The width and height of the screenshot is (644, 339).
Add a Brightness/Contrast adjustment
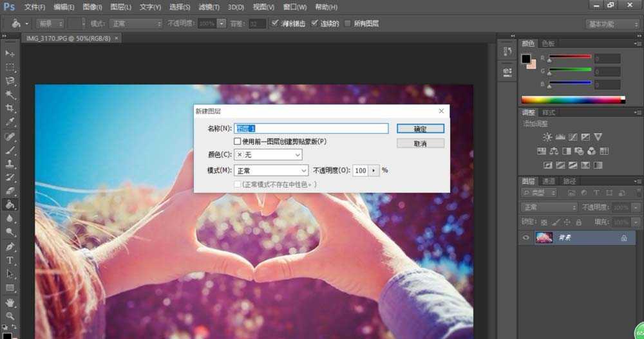click(547, 137)
